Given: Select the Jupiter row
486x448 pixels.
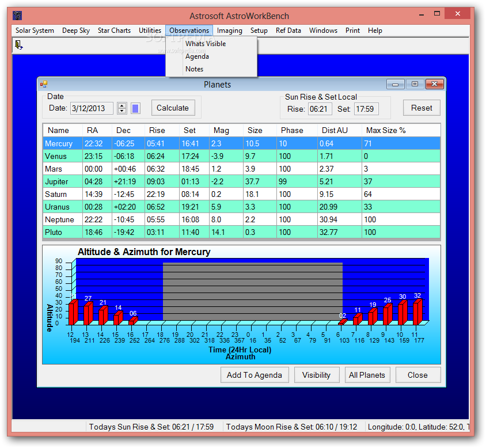Looking at the screenshot, I should coord(241,182).
